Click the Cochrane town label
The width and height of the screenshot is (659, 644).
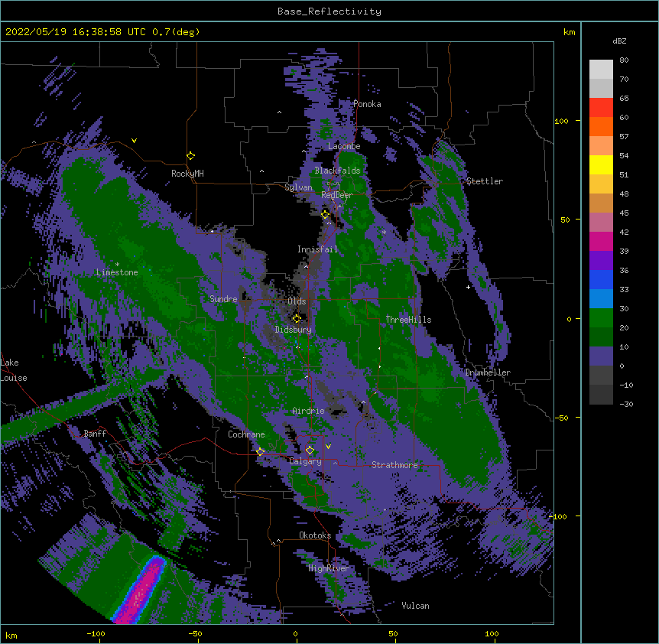tap(246, 434)
